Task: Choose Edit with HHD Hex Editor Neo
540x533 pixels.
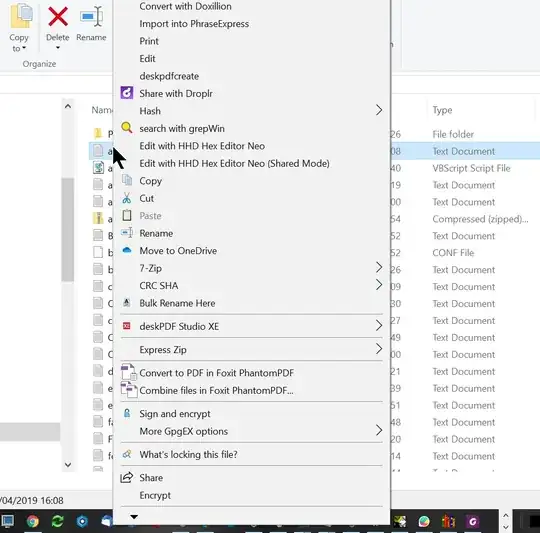Action: pyautogui.click(x=202, y=146)
